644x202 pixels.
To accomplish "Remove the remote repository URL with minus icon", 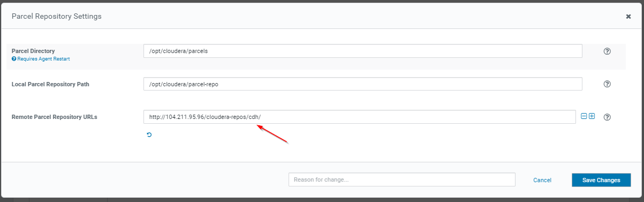I will coord(584,116).
